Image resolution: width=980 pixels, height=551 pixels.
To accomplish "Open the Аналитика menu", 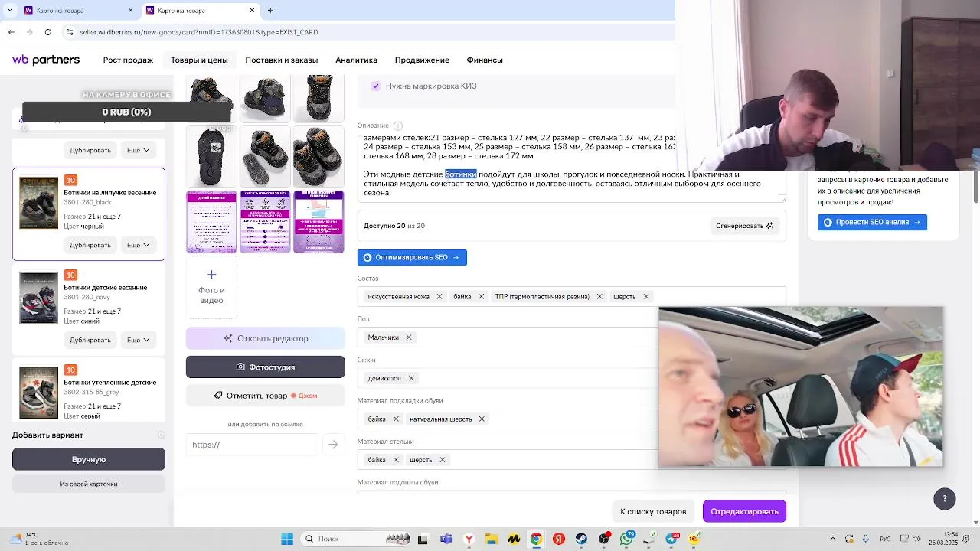I will click(356, 60).
